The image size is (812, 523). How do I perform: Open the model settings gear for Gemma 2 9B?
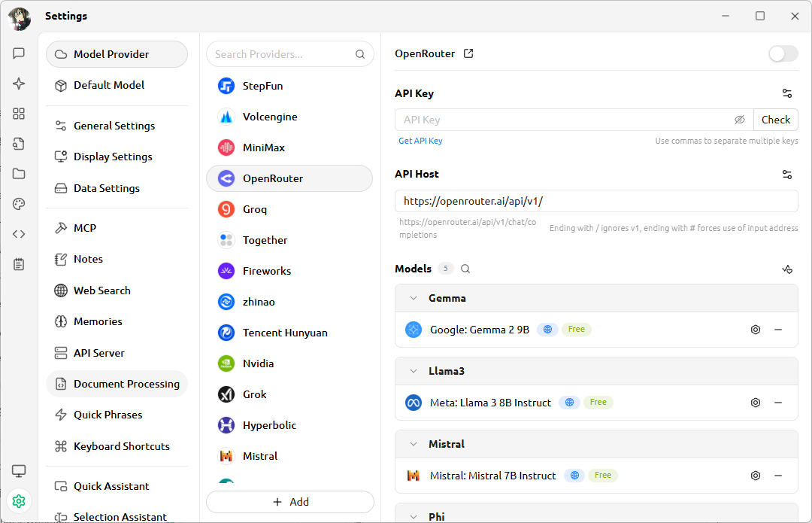(755, 329)
